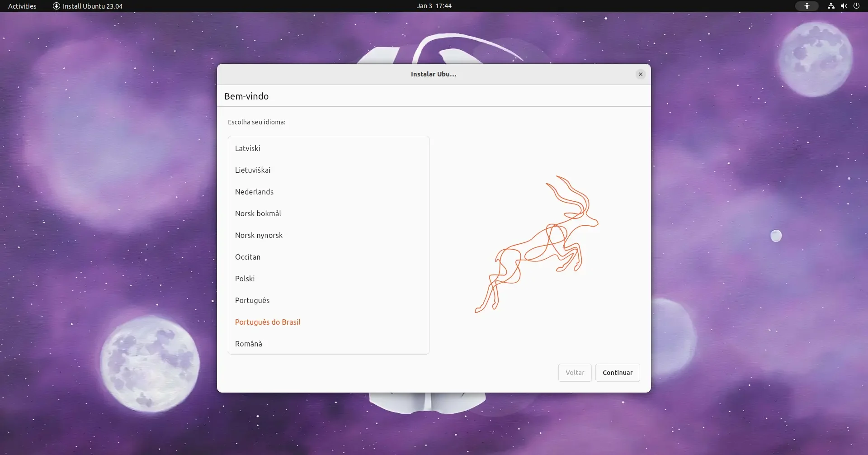
Task: Select Português language entry
Action: pos(329,300)
